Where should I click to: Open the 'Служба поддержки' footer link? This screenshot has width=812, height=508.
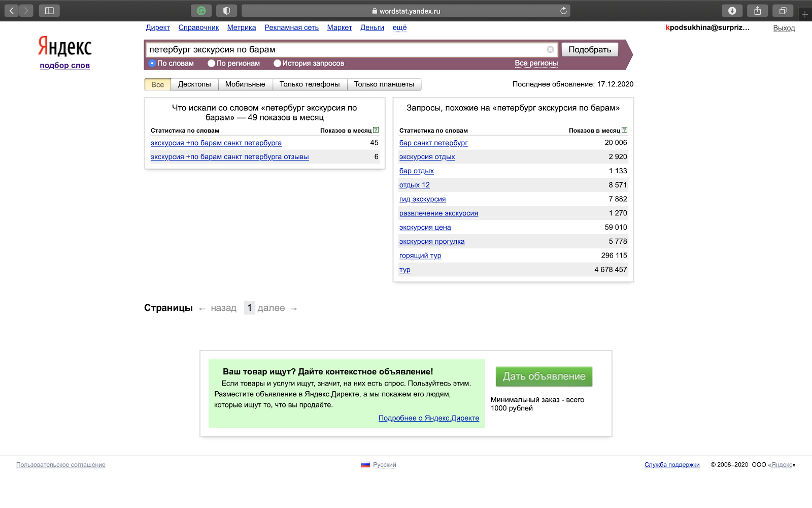(672, 465)
